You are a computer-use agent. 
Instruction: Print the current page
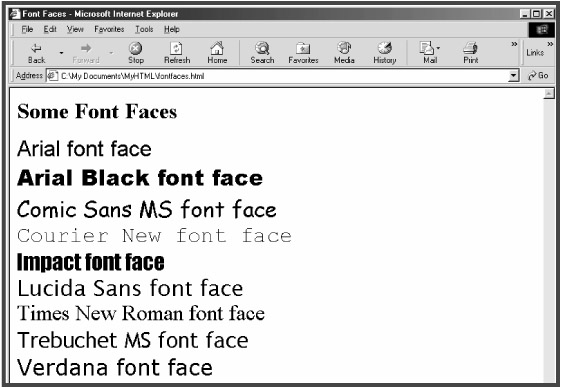point(470,53)
